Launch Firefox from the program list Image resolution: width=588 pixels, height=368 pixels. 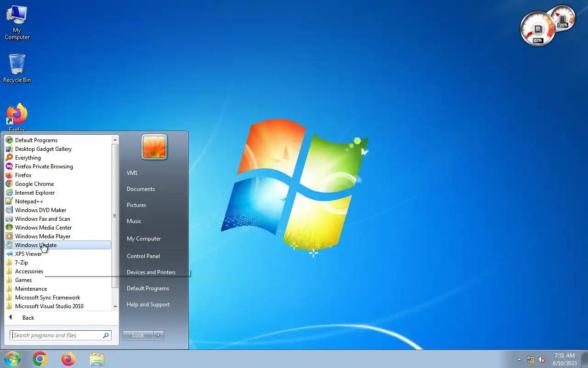click(x=57, y=175)
